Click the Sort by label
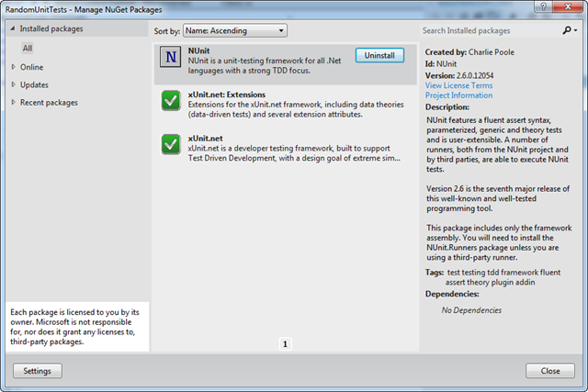The image size is (588, 392). coord(167,30)
